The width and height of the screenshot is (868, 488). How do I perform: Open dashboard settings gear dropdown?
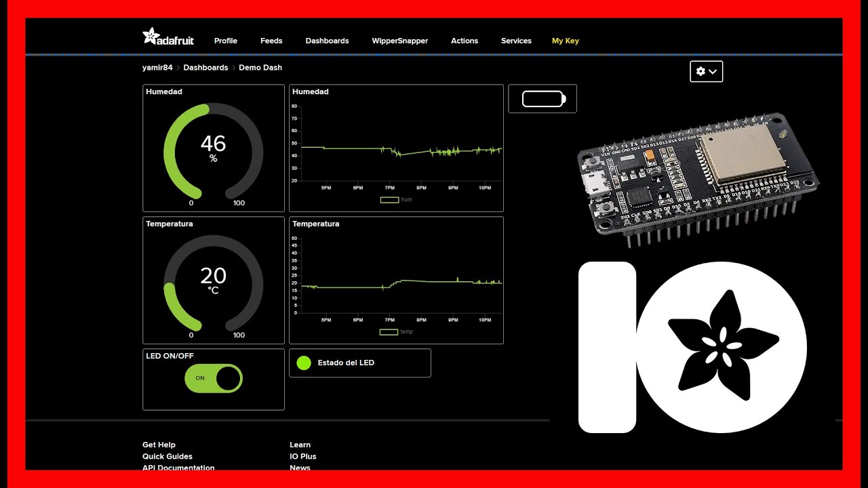[x=706, y=71]
